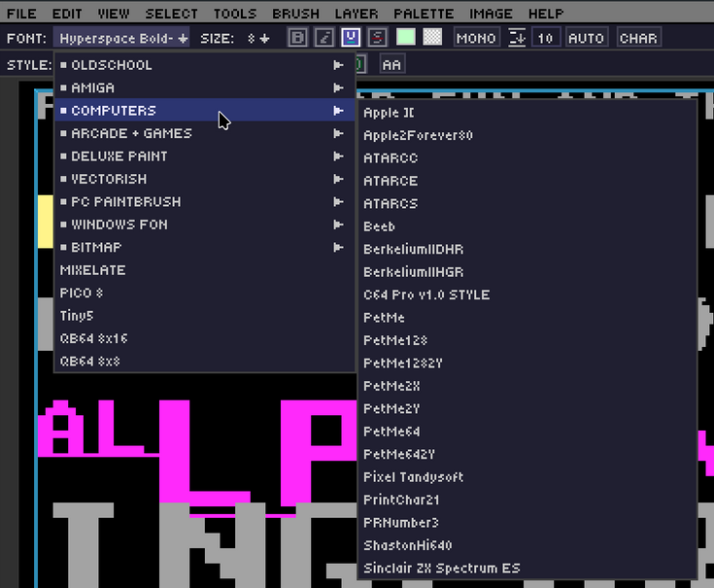Select the light green text color swatch
This screenshot has width=714, height=588.
pos(406,37)
